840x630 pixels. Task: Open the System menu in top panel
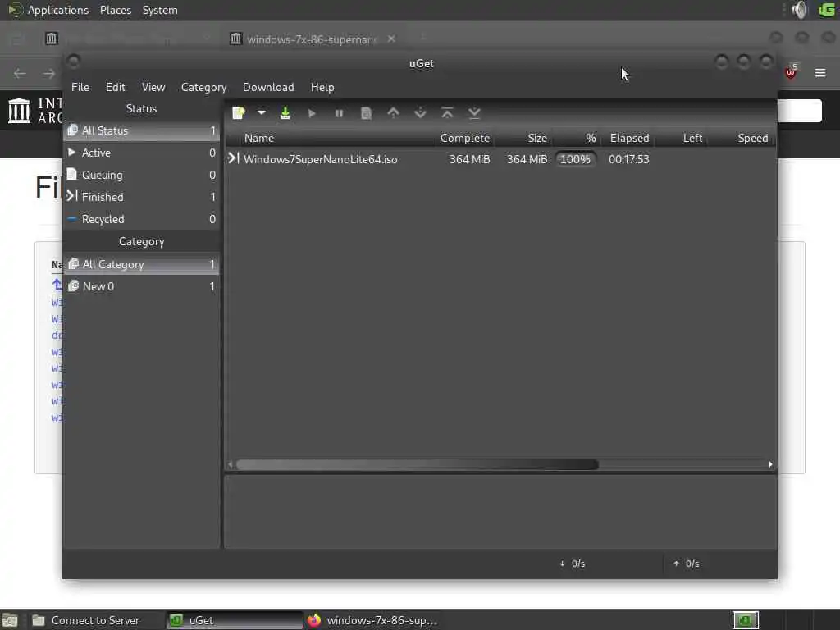point(160,10)
